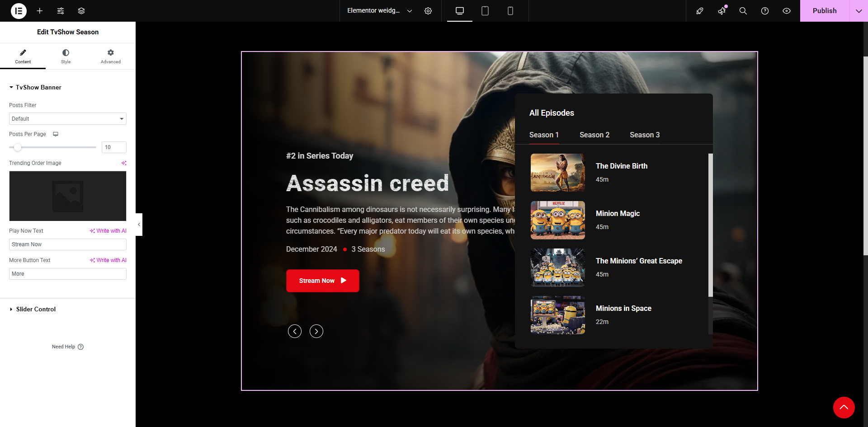868x427 pixels.
Task: Click the episodes list scrollbar
Action: 711,225
